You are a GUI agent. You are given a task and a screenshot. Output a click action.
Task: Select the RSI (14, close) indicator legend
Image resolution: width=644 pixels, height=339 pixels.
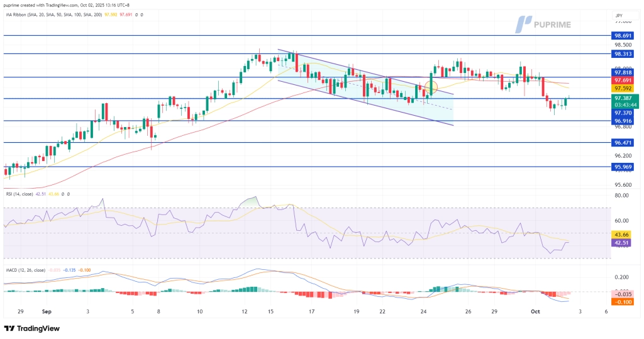click(24, 194)
